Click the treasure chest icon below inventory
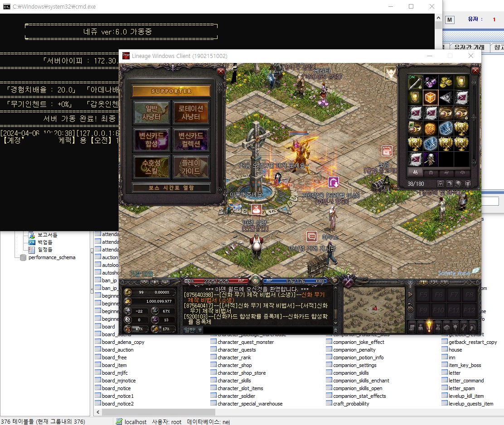 click(x=459, y=184)
